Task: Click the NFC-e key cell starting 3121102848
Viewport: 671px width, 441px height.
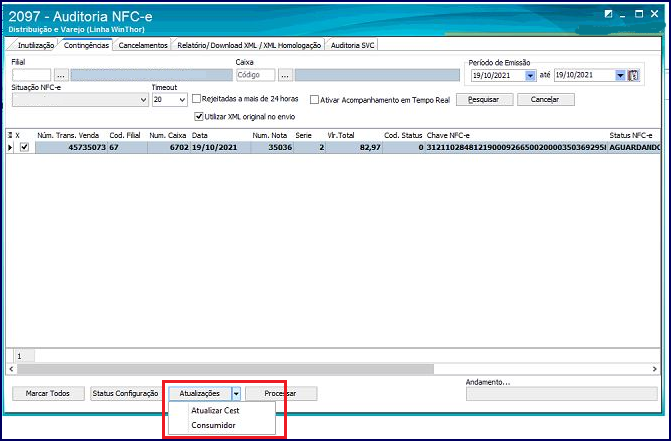Action: coord(516,147)
